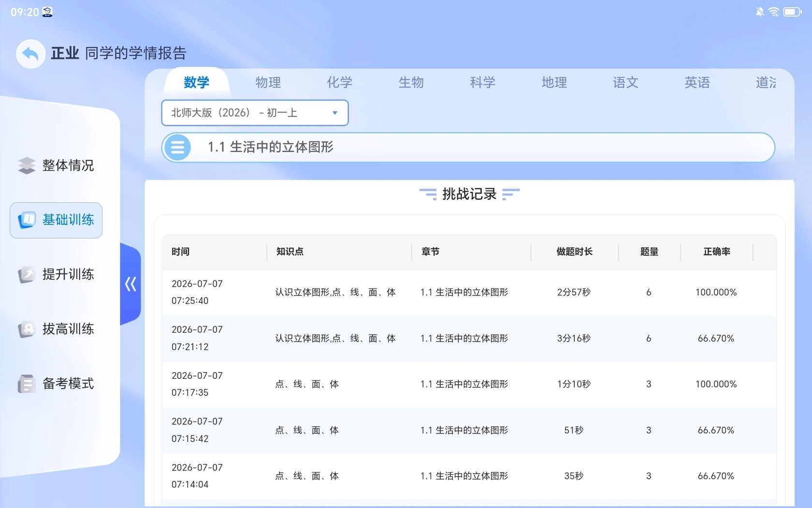The width and height of the screenshot is (812, 508).
Task: Go back using the return arrow
Action: 30,54
